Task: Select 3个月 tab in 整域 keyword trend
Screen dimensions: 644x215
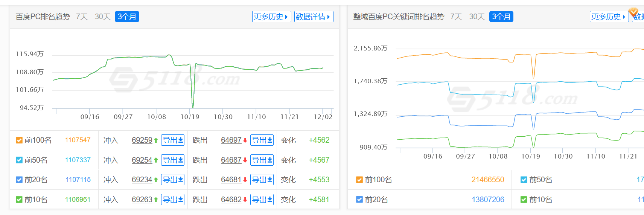Action: 501,17
